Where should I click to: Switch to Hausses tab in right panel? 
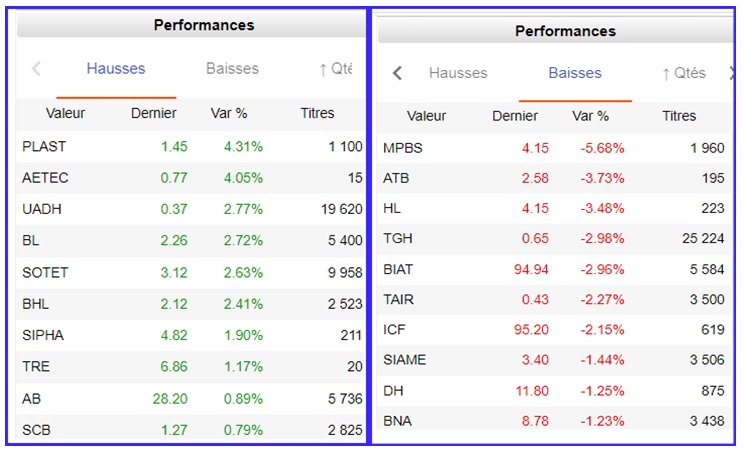pyautogui.click(x=458, y=73)
